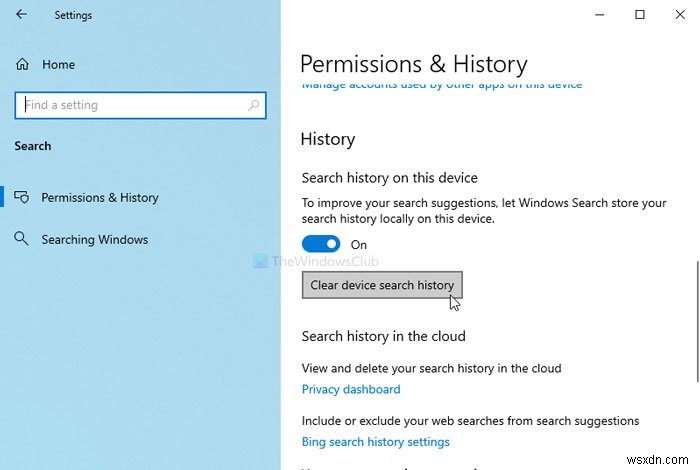Open Bing search history settings link
700x470 pixels.
coord(375,442)
